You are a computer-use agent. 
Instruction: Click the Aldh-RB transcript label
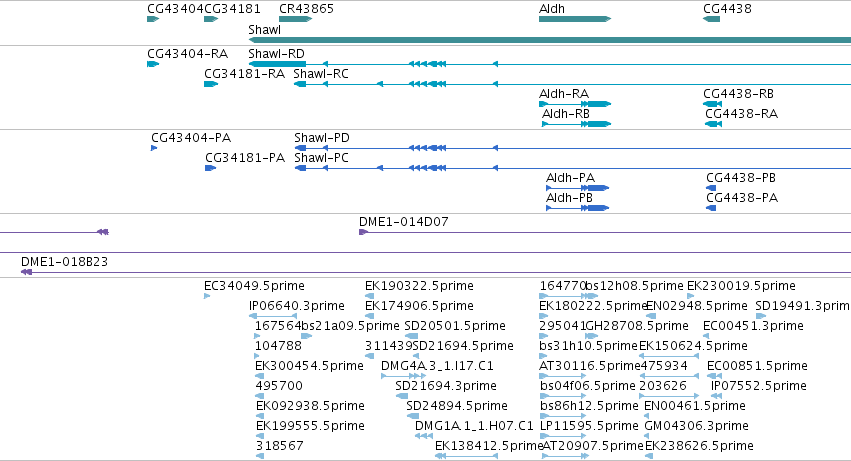pyautogui.click(x=566, y=114)
